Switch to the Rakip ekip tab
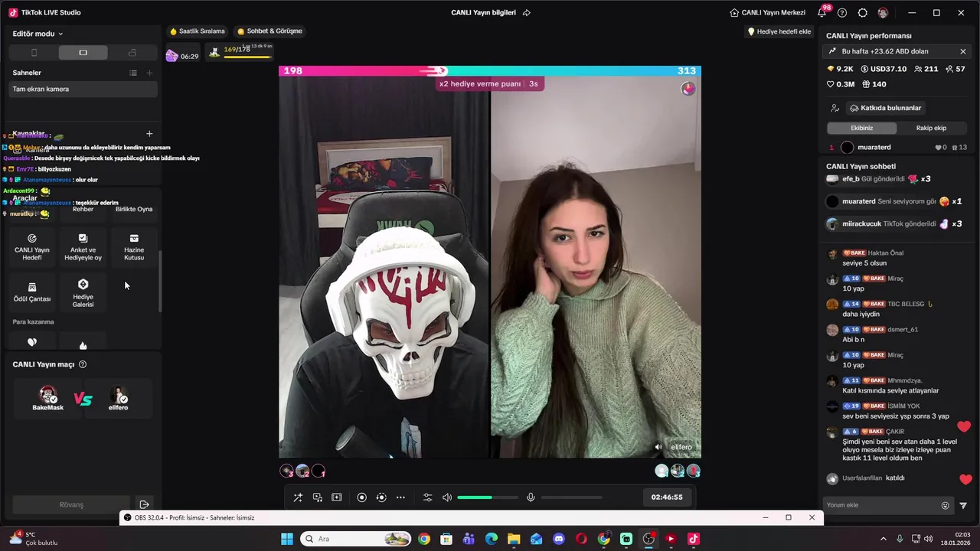This screenshot has height=551, width=980. coord(931,128)
